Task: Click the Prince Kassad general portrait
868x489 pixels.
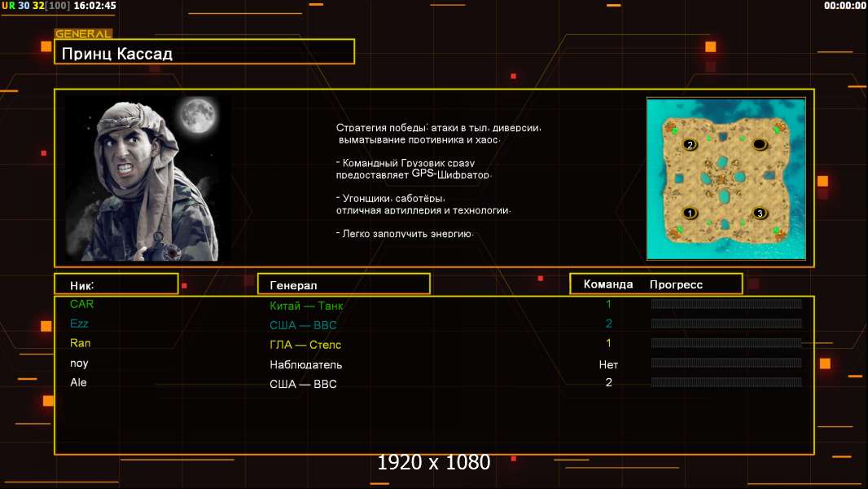Action: (149, 178)
